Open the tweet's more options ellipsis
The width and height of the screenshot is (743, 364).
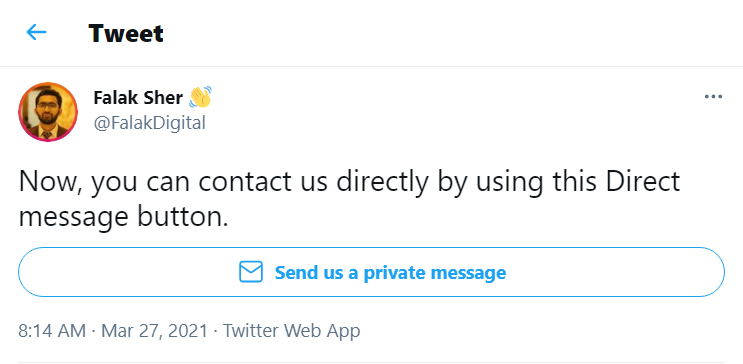click(x=713, y=97)
